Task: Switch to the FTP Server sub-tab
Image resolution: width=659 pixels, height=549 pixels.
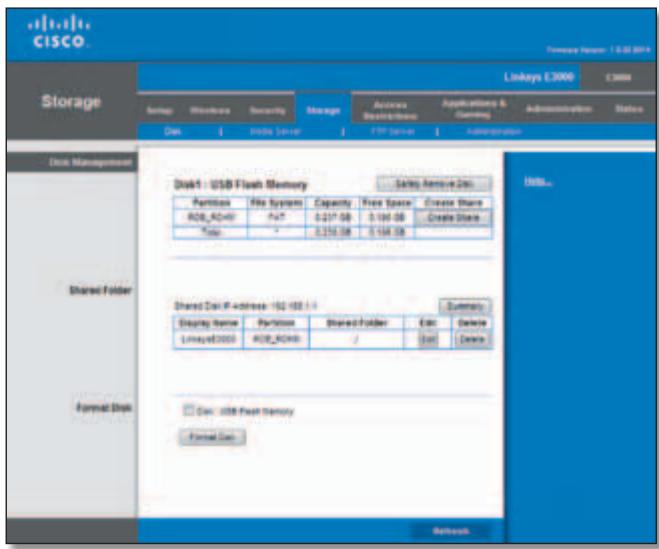Action: pyautogui.click(x=393, y=132)
